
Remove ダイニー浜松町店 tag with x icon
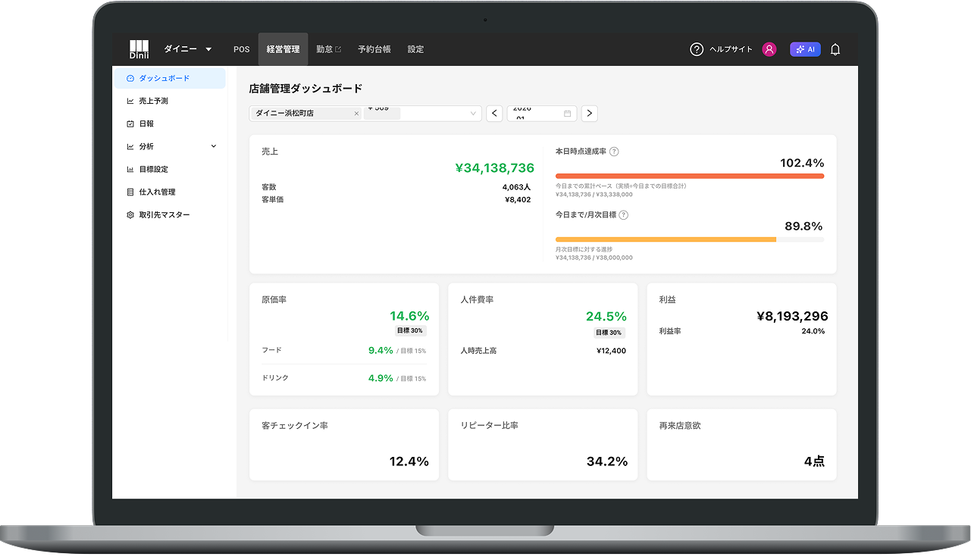(x=356, y=114)
